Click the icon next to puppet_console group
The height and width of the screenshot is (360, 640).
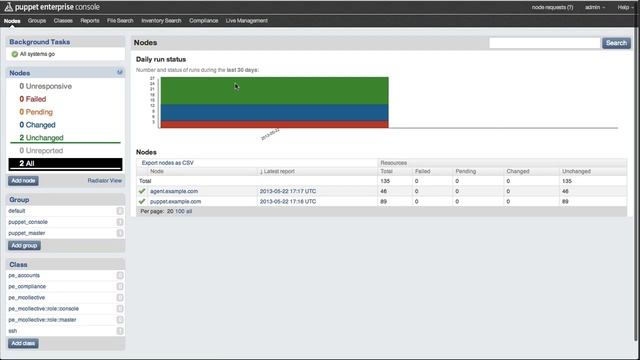click(x=120, y=222)
